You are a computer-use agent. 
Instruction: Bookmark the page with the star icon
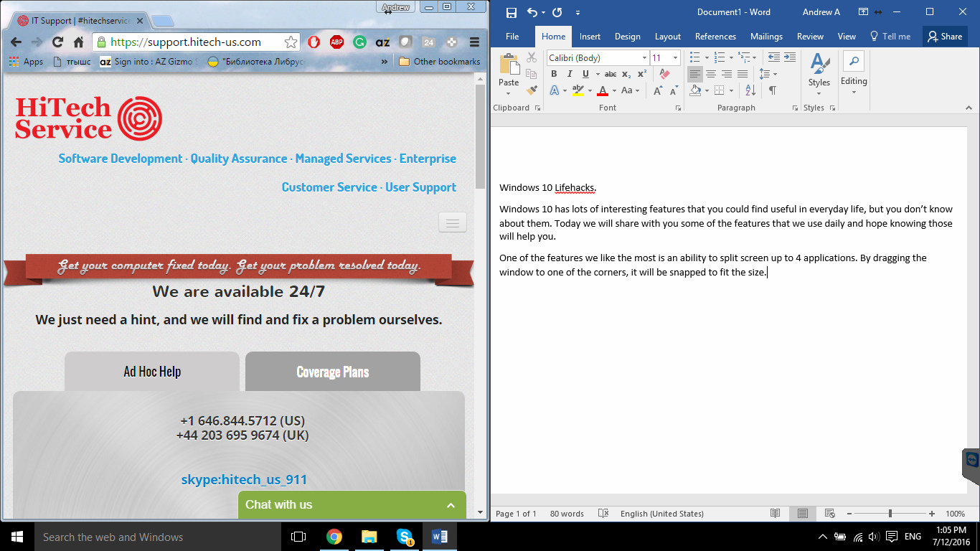(x=291, y=42)
